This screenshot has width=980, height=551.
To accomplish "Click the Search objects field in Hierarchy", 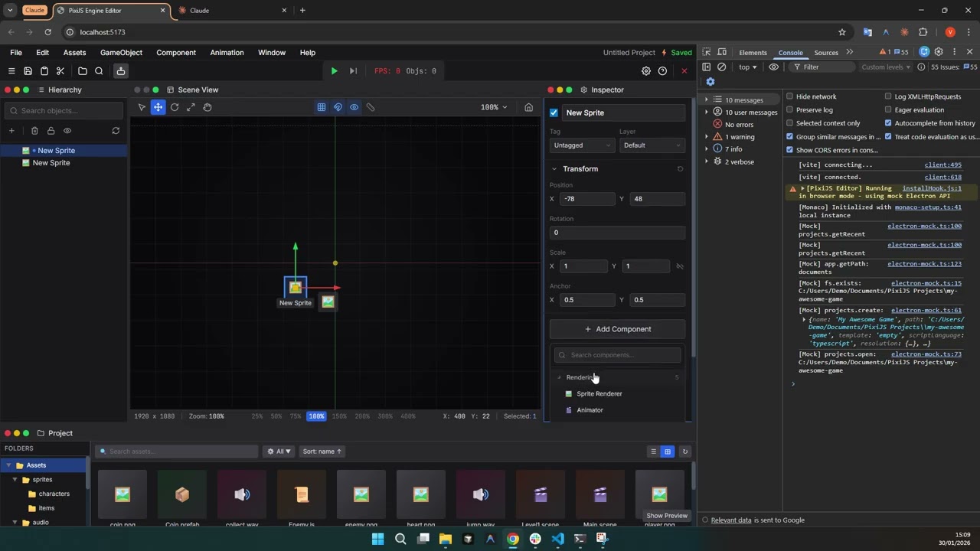I will 64,110.
